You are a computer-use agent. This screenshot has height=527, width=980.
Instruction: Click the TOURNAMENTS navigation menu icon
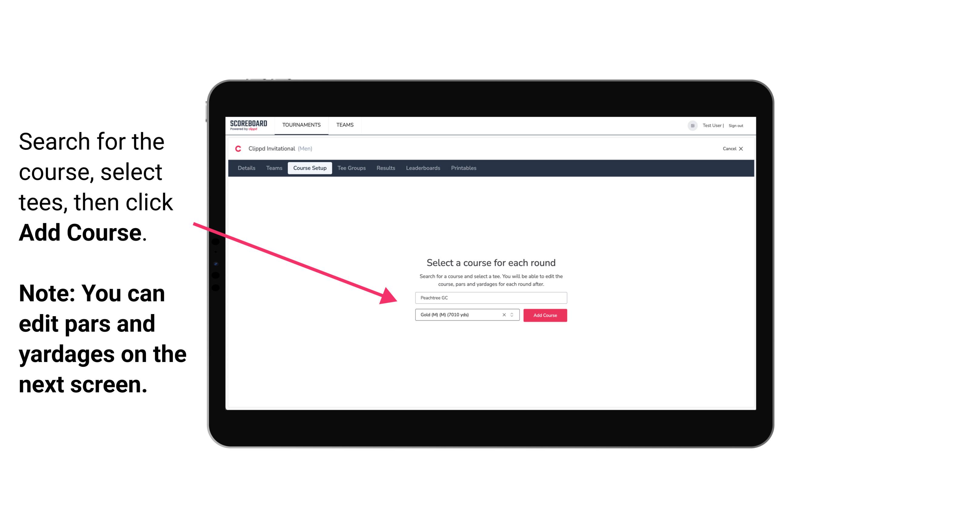point(301,125)
